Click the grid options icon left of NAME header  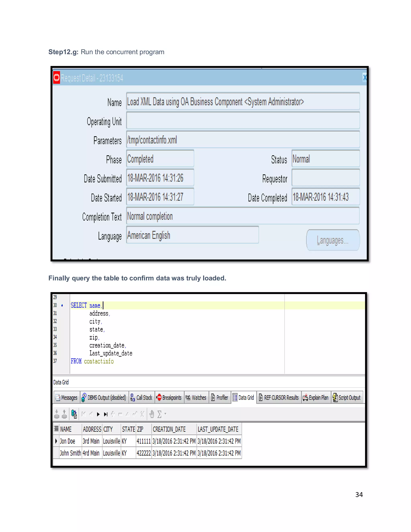56,428
